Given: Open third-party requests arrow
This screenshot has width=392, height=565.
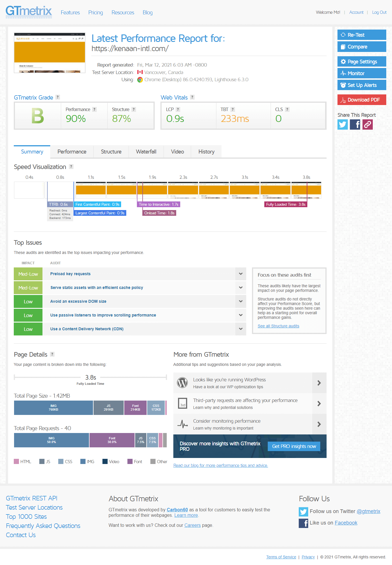Looking at the screenshot, I should tap(319, 403).
